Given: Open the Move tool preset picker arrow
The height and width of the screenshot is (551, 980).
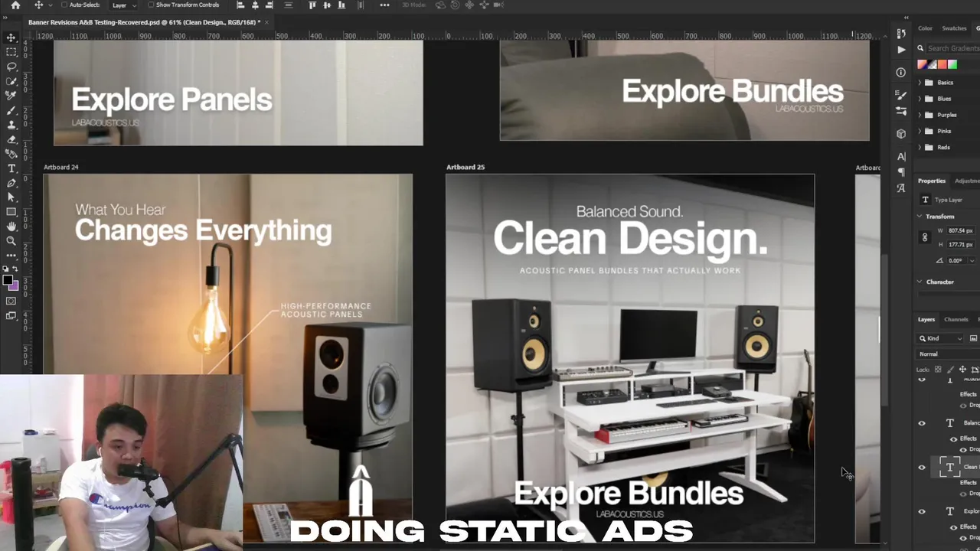Looking at the screenshot, I should coord(51,5).
